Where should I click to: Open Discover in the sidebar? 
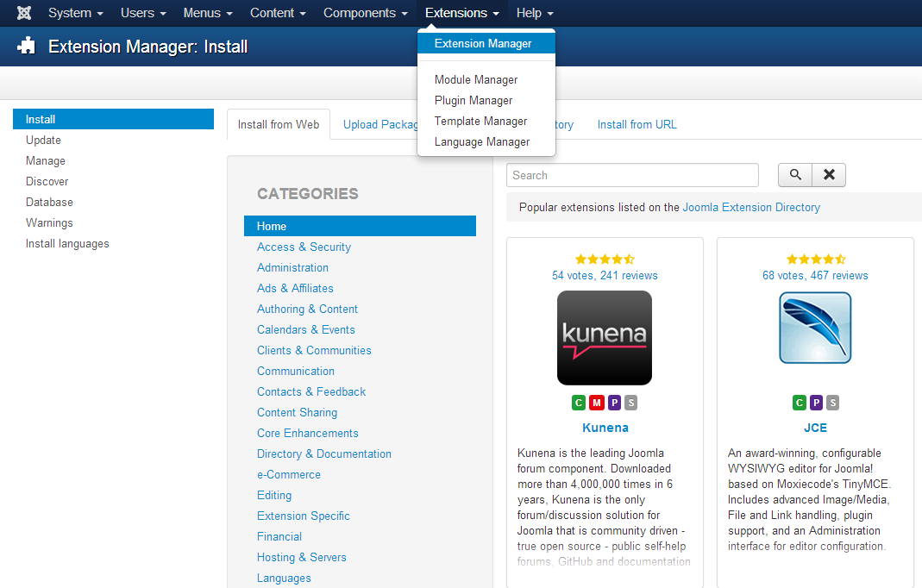47,181
